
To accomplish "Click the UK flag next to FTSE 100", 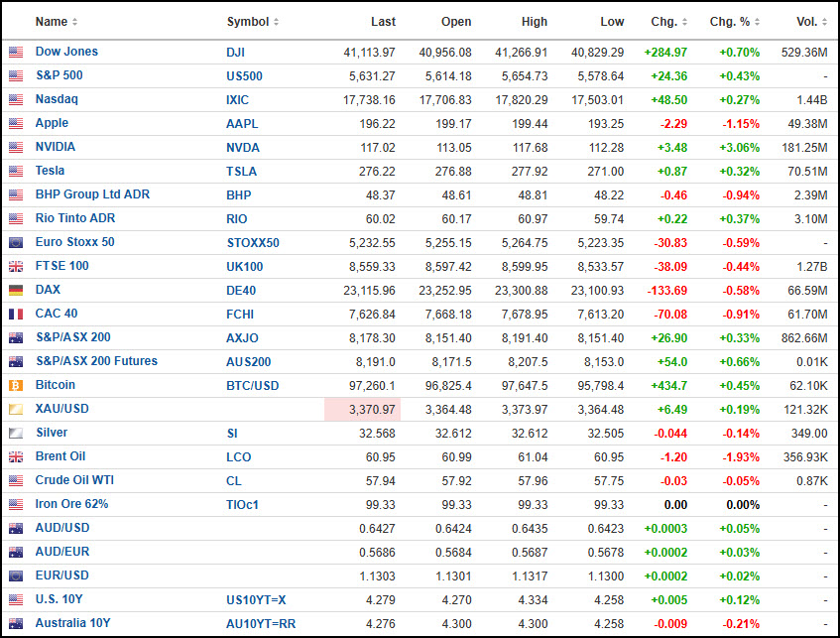I will pos(16,267).
